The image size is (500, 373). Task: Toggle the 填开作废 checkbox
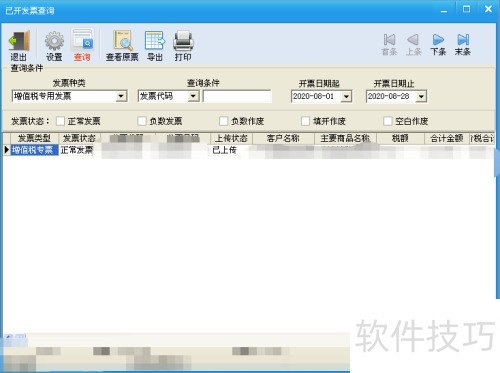tap(305, 121)
